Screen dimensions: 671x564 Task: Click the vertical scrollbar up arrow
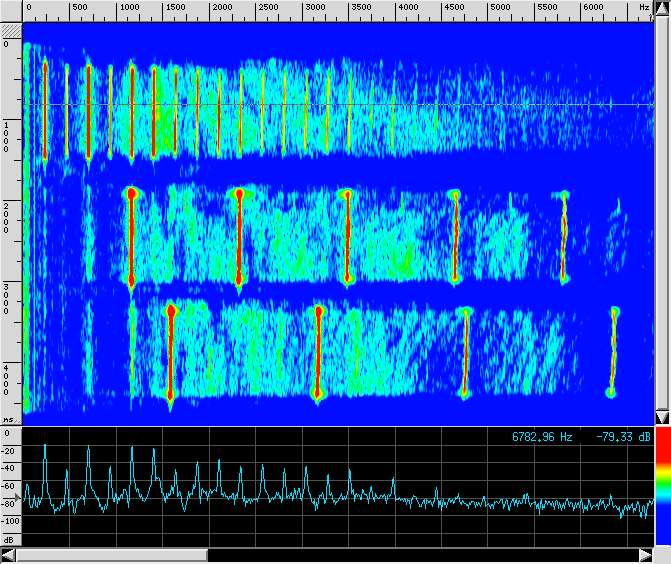tap(661, 7)
